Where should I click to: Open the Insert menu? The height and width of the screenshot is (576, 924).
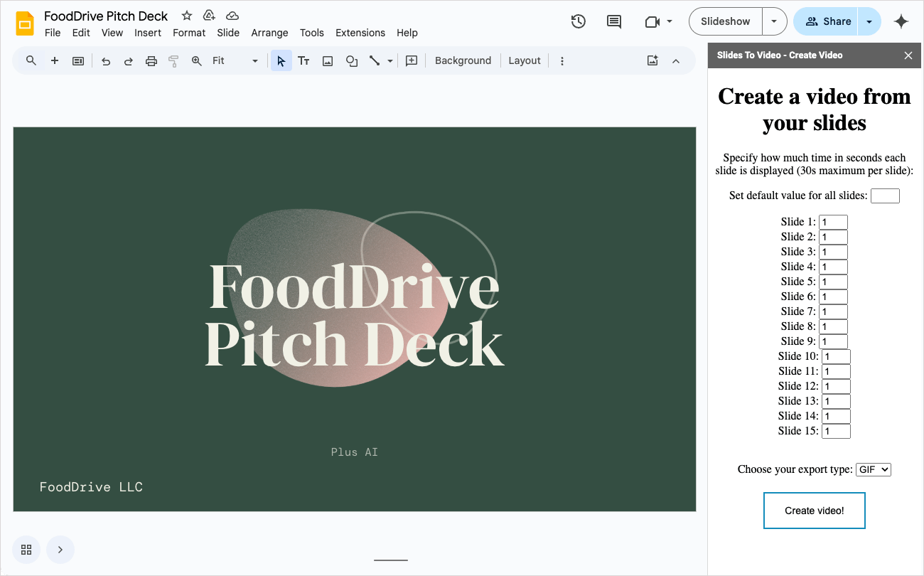click(x=148, y=33)
